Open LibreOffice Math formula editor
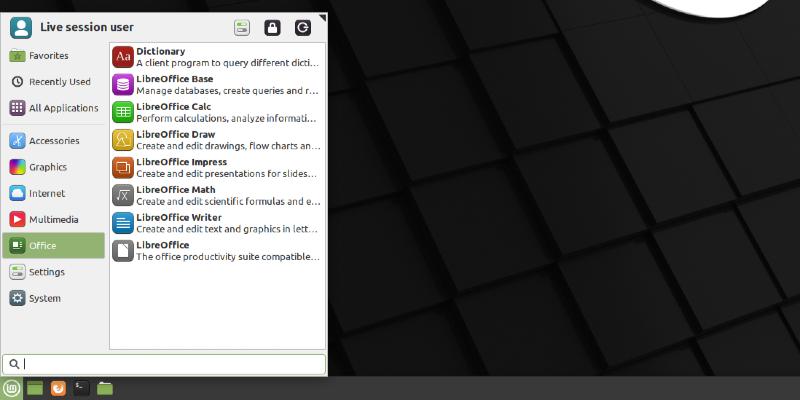The width and height of the screenshot is (800, 400). 216,196
